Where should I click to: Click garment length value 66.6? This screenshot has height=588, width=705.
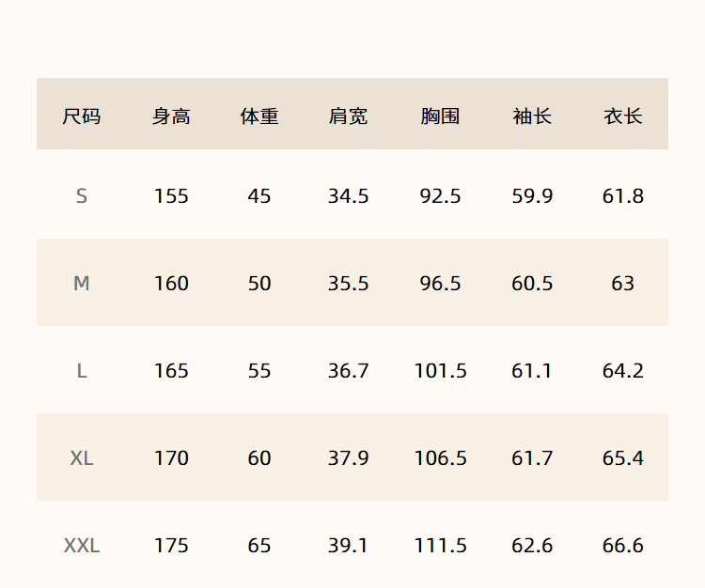622,546
